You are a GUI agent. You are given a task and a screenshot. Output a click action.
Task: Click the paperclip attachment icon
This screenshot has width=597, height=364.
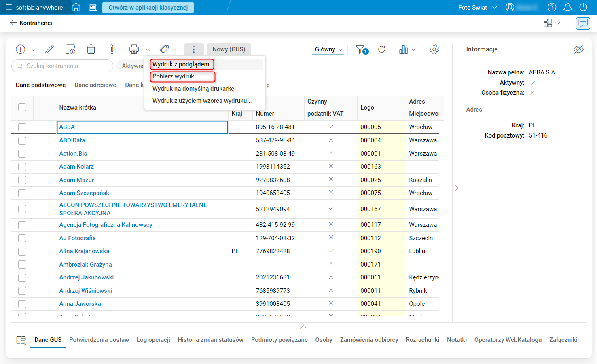coord(112,49)
